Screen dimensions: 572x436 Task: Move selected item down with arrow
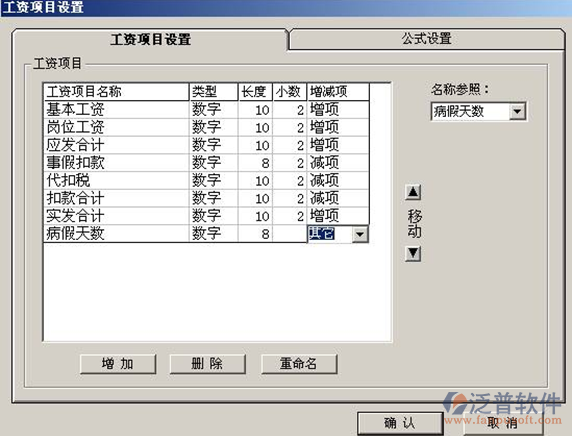click(x=413, y=254)
